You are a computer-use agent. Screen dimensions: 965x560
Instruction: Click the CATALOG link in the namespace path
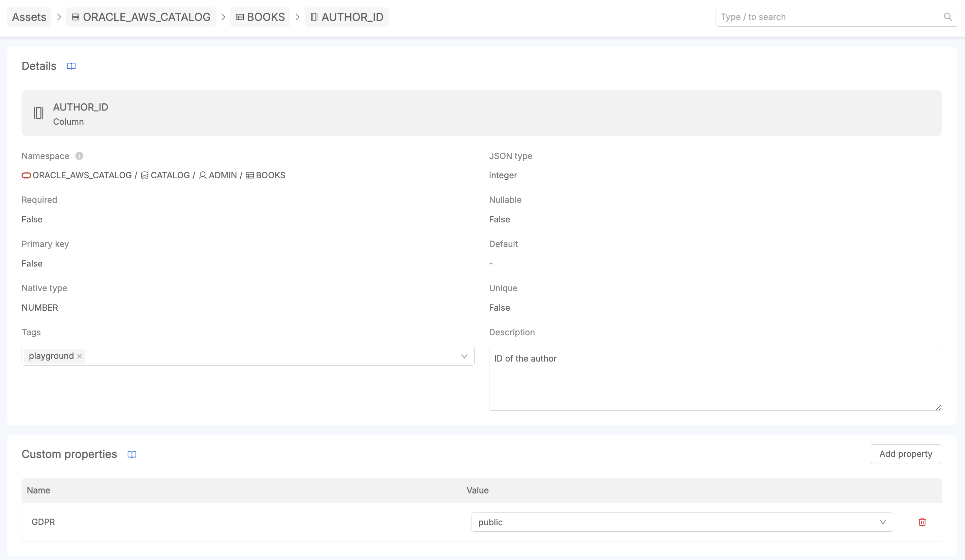[170, 175]
